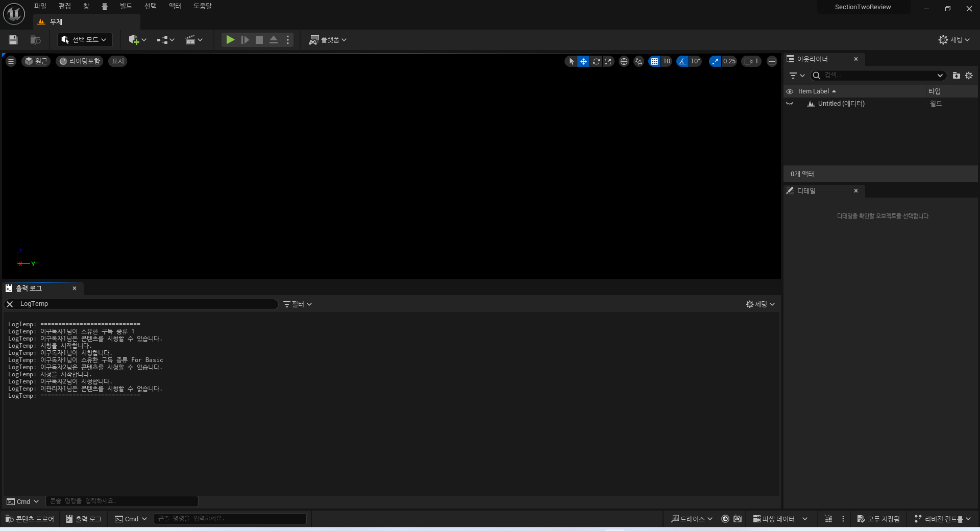Open the output log 필터 dropdown
The image size is (980, 531).
coord(298,304)
